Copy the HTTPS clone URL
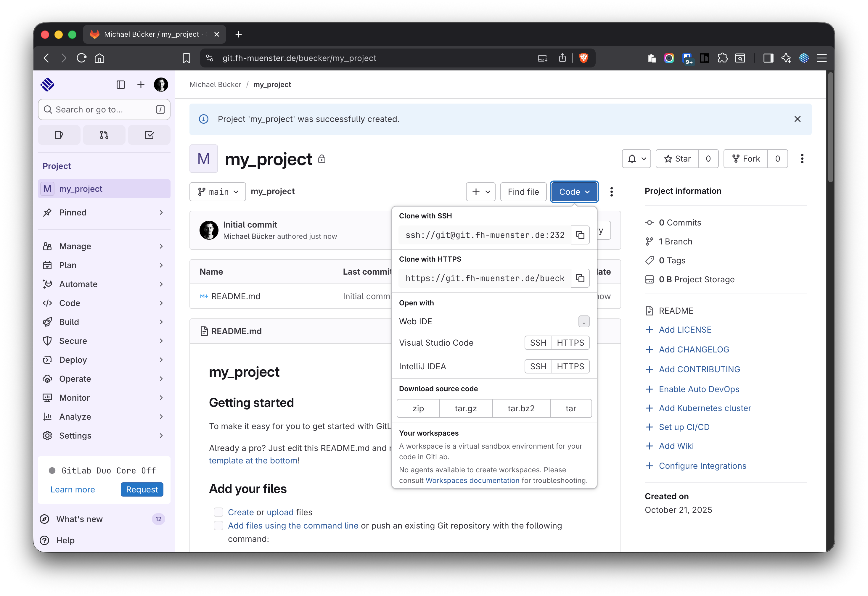This screenshot has height=596, width=868. coord(580,278)
